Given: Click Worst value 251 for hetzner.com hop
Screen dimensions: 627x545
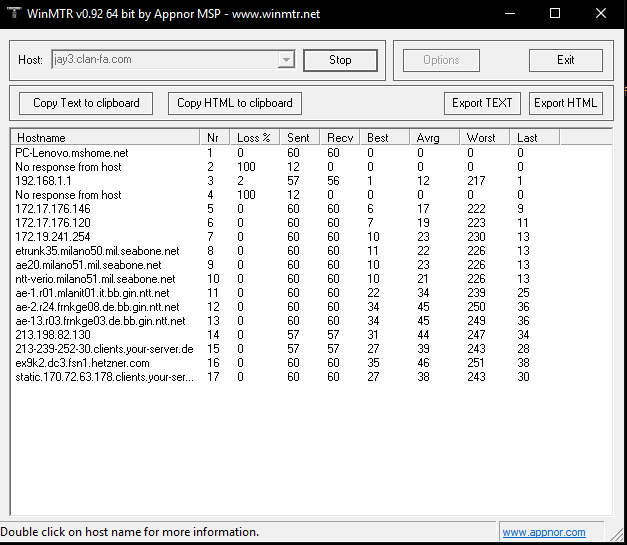Looking at the screenshot, I should coord(476,363).
